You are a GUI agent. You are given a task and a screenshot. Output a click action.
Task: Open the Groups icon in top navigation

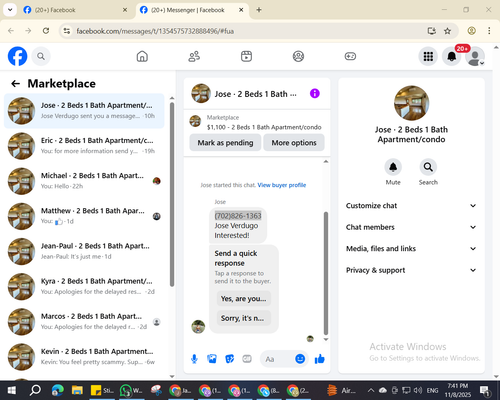point(298,56)
